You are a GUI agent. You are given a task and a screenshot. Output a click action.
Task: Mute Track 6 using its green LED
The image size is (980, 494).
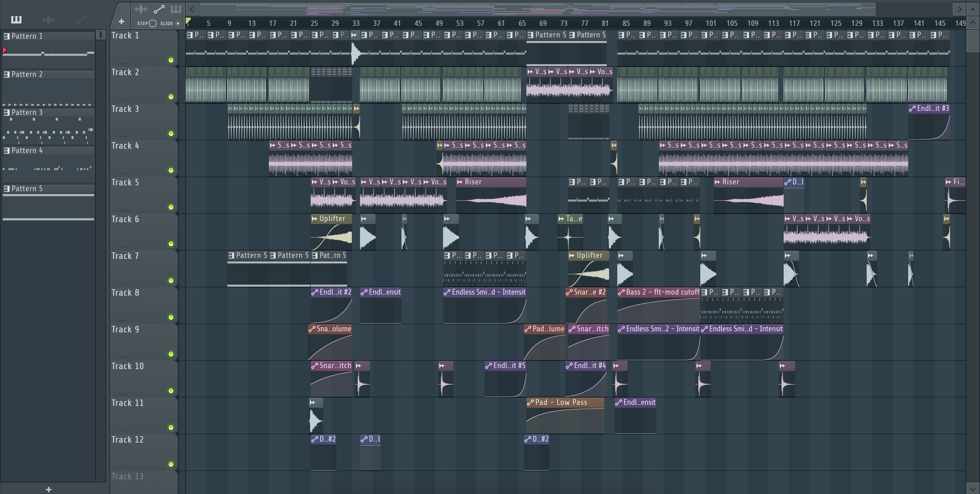(x=171, y=244)
